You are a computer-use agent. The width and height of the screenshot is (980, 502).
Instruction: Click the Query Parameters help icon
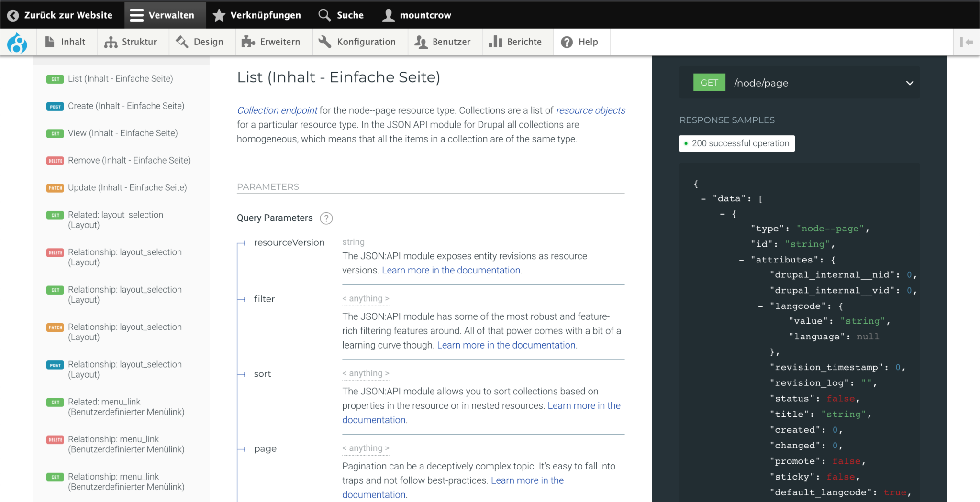tap(326, 218)
